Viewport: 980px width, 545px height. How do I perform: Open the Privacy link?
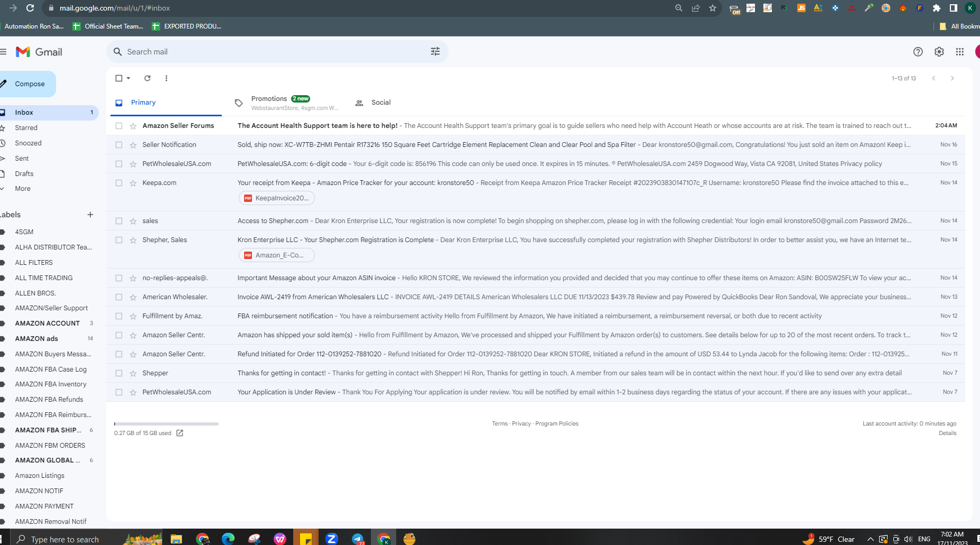(x=521, y=424)
